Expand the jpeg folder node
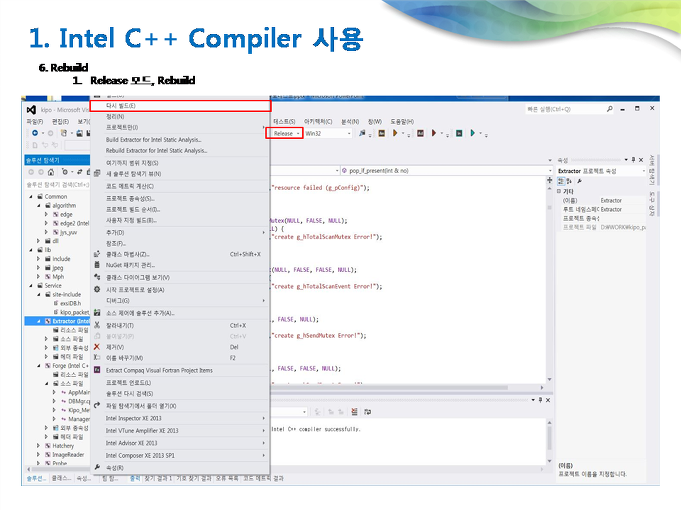 click(x=39, y=268)
